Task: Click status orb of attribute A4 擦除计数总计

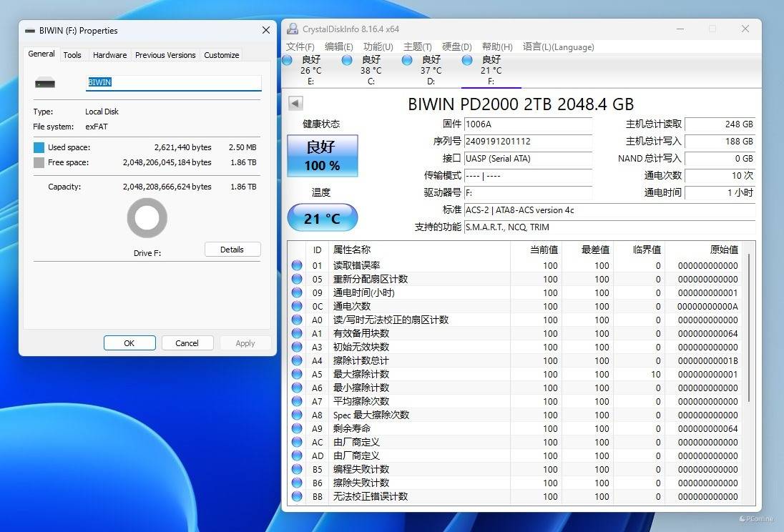Action: [297, 360]
